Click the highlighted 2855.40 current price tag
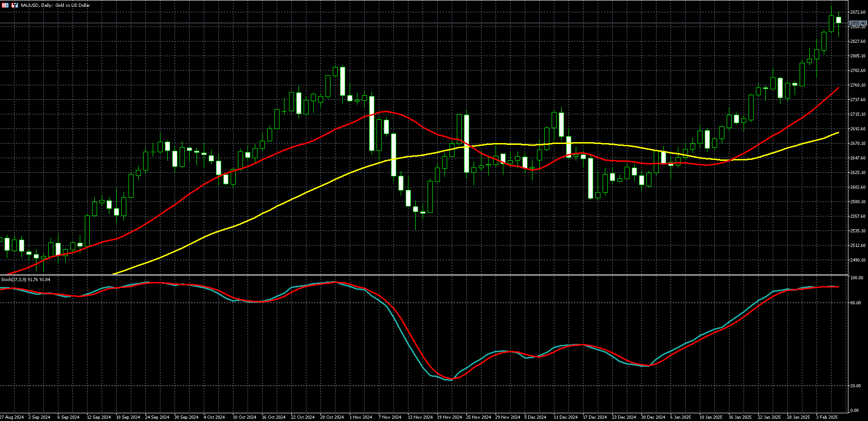 pos(858,23)
